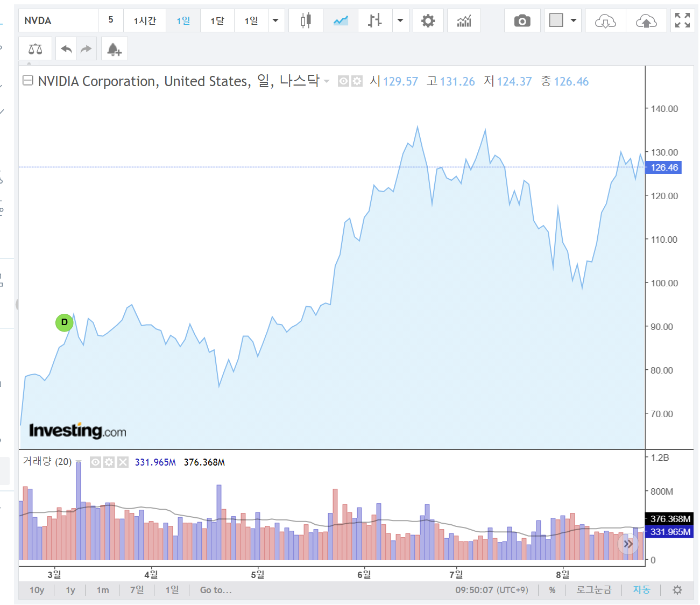Image resolution: width=700 pixels, height=605 pixels.
Task: Click the scroll-to-latest double arrow button
Action: pos(628,544)
